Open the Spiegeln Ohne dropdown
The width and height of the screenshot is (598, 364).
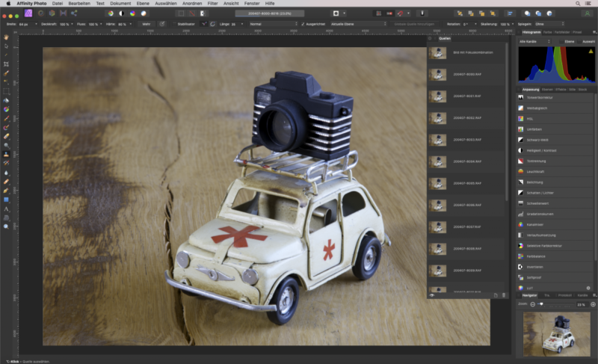pyautogui.click(x=549, y=24)
